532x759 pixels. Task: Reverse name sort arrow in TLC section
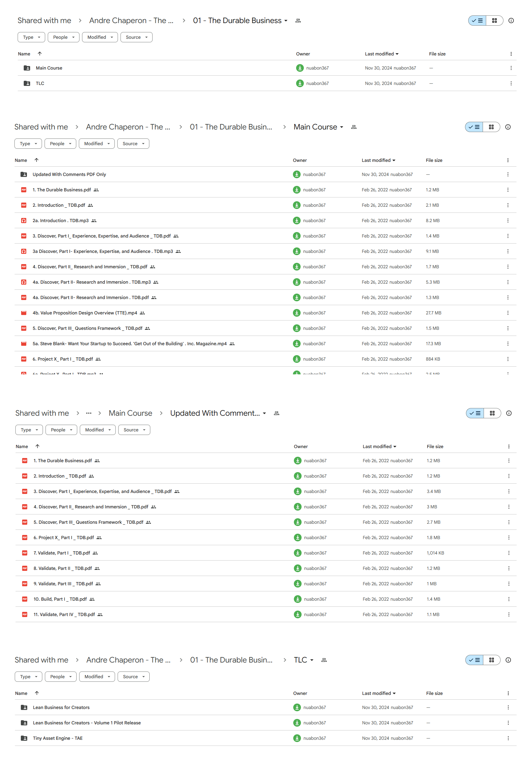[37, 693]
